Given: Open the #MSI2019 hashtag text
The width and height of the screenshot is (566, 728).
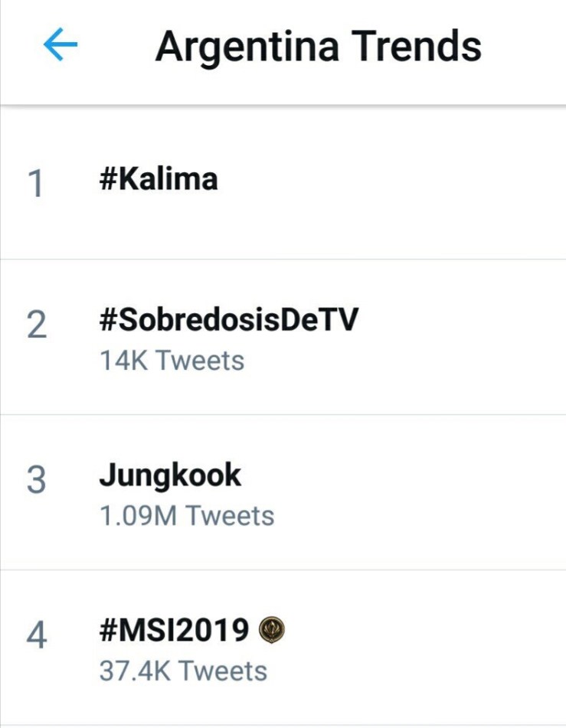Looking at the screenshot, I should click(x=174, y=631).
